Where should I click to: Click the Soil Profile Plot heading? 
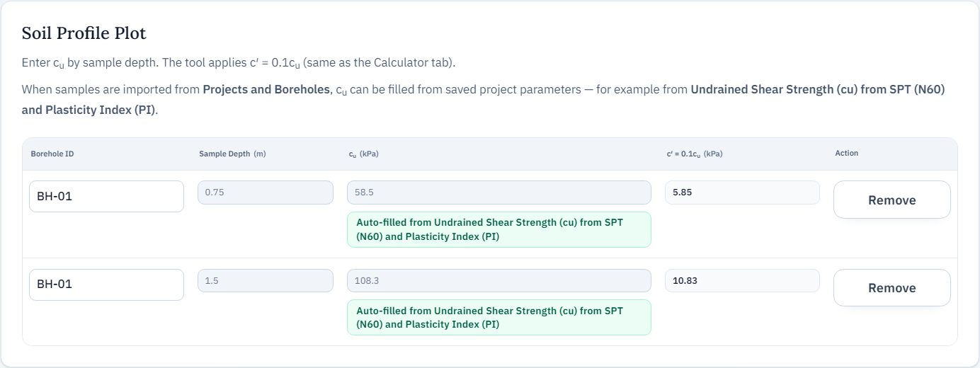click(x=84, y=33)
